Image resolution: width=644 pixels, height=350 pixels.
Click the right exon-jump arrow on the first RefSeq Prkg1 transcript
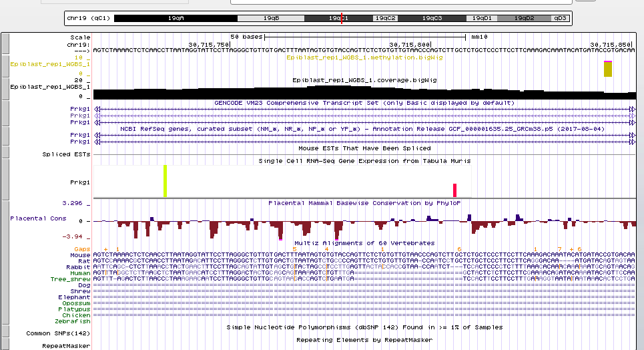pyautogui.click(x=632, y=135)
